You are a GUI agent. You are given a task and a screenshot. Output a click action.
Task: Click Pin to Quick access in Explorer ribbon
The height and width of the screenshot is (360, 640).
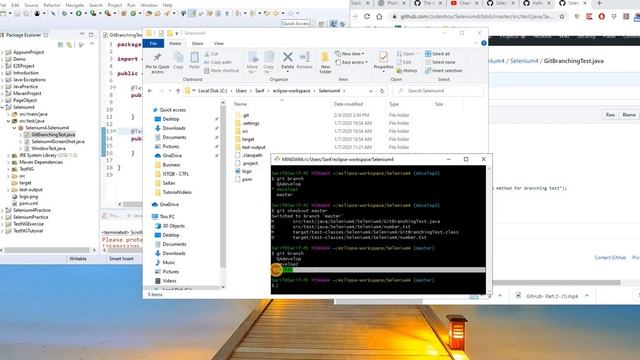pyautogui.click(x=157, y=62)
